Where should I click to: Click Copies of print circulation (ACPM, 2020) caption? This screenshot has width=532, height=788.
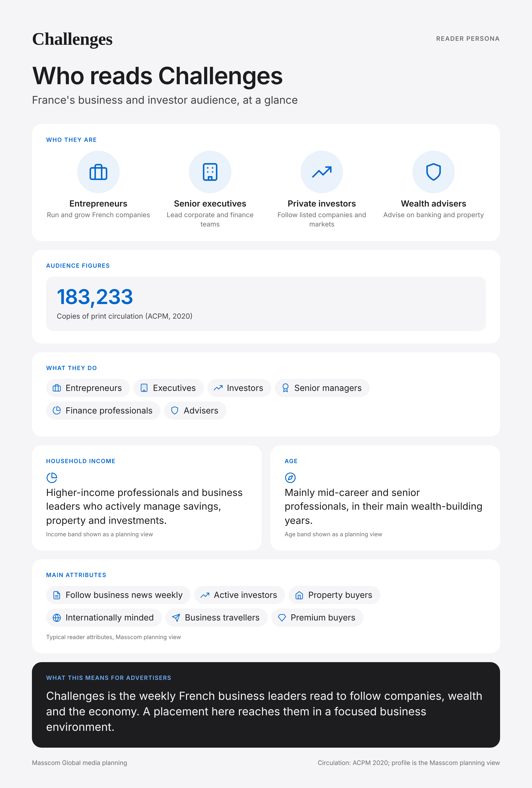(x=124, y=316)
